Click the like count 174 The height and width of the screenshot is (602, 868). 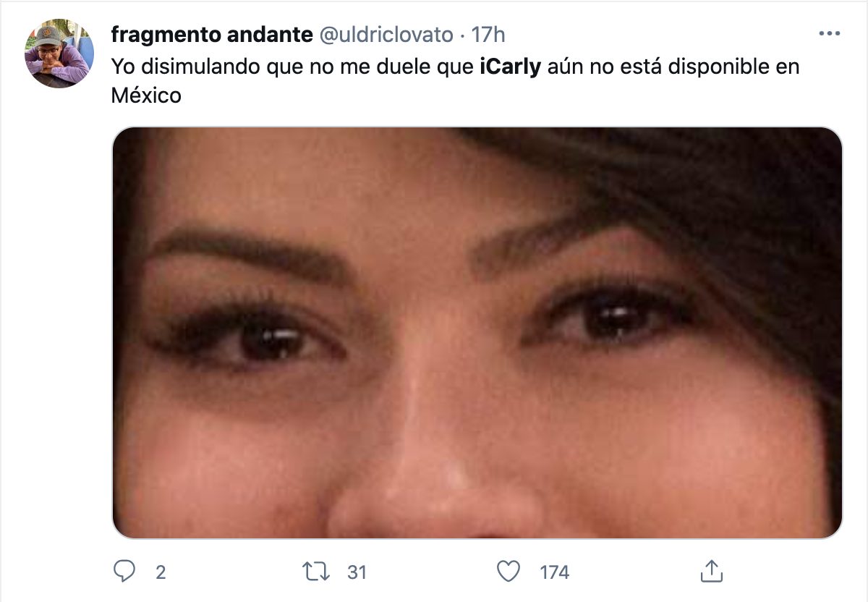(x=555, y=572)
